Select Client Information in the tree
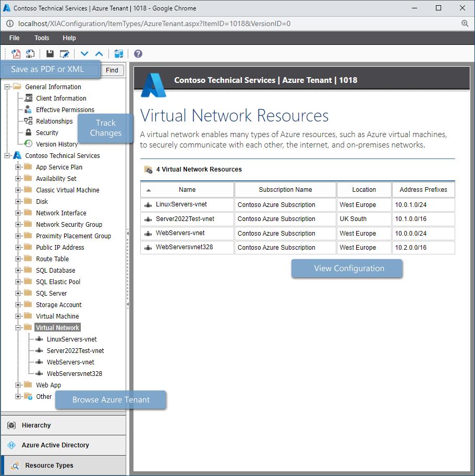Image resolution: width=475 pixels, height=476 pixels. point(61,99)
